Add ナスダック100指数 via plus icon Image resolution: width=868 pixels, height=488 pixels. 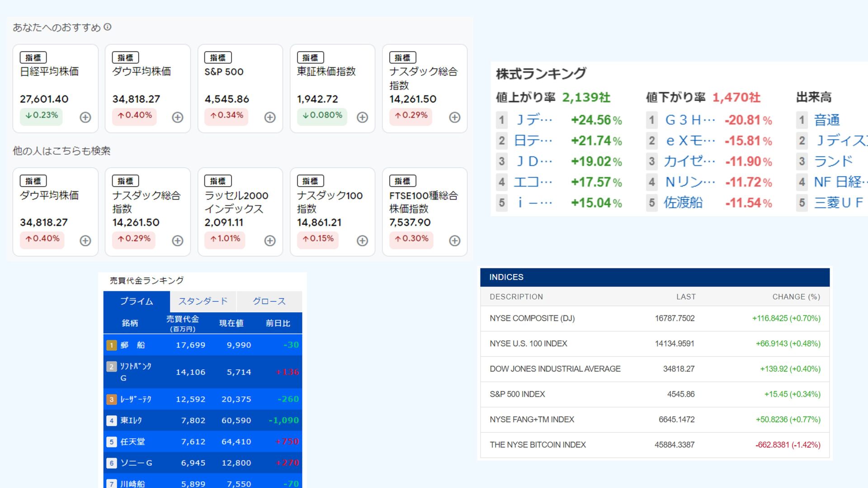point(362,241)
